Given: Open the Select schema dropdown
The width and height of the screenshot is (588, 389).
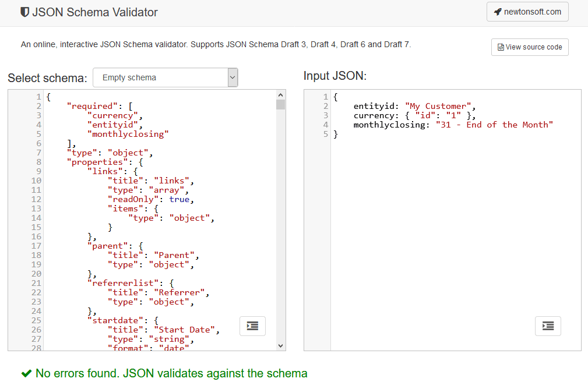Looking at the screenshot, I should (x=166, y=77).
